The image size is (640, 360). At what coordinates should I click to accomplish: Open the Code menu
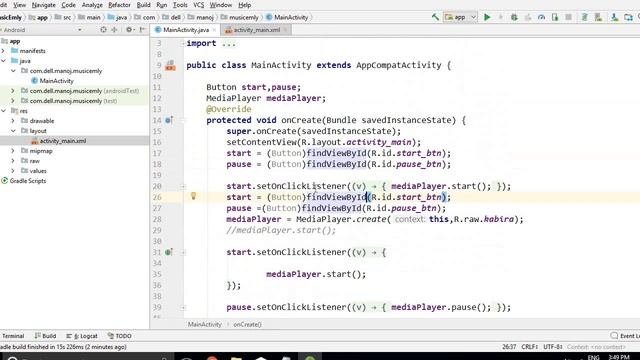[x=68, y=5]
